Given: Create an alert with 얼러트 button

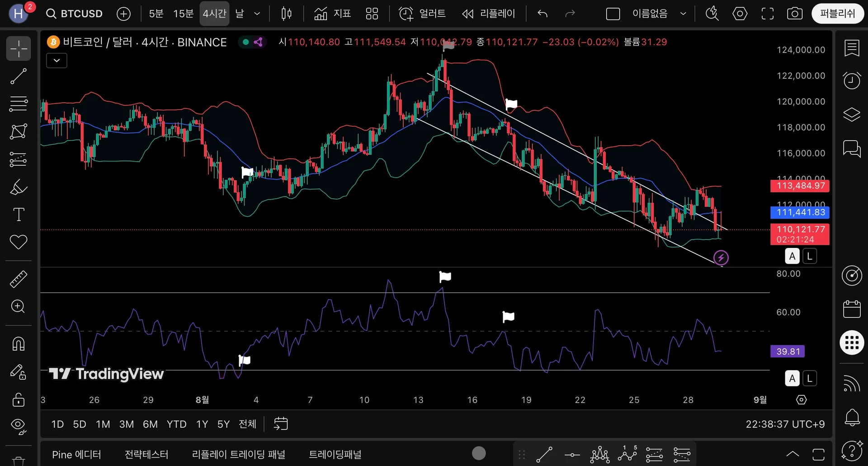Looking at the screenshot, I should pyautogui.click(x=422, y=14).
